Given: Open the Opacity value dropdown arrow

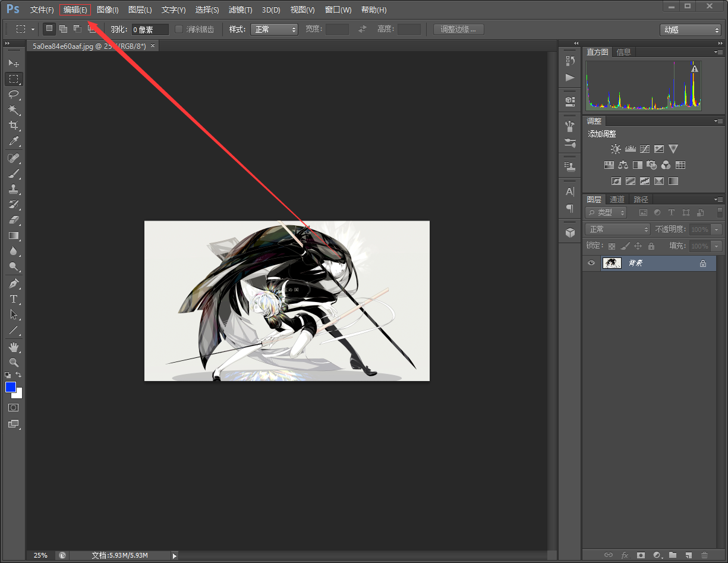Looking at the screenshot, I should [717, 229].
